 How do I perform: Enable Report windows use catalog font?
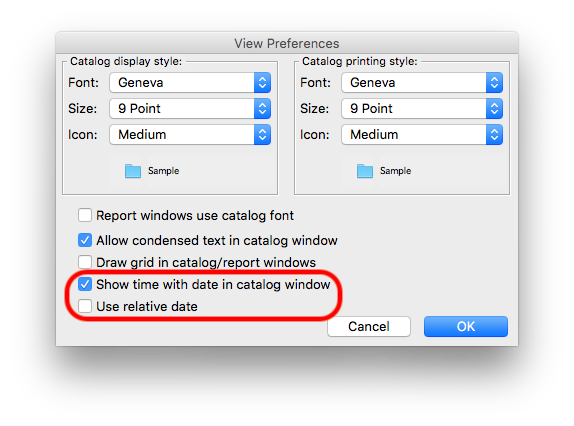[x=85, y=215]
